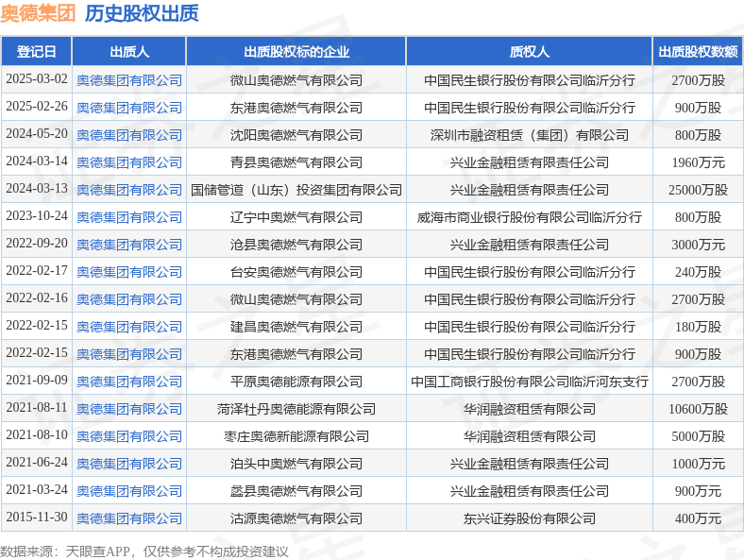Image resolution: width=744 pixels, height=560 pixels.
Task: Select the 出质股权数额 column header
Action: pos(698,51)
